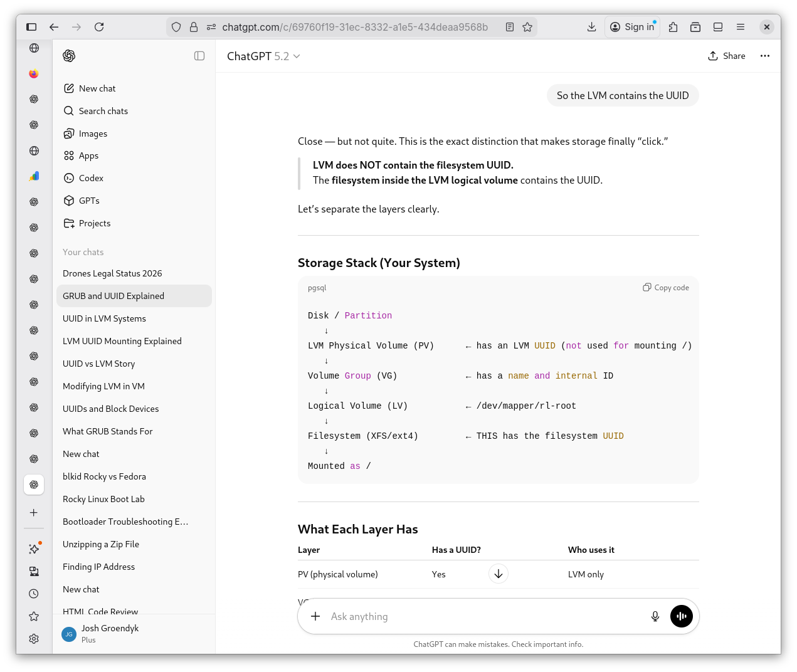Open the UUID in LVM Systems chat
797x672 pixels.
[x=104, y=318]
